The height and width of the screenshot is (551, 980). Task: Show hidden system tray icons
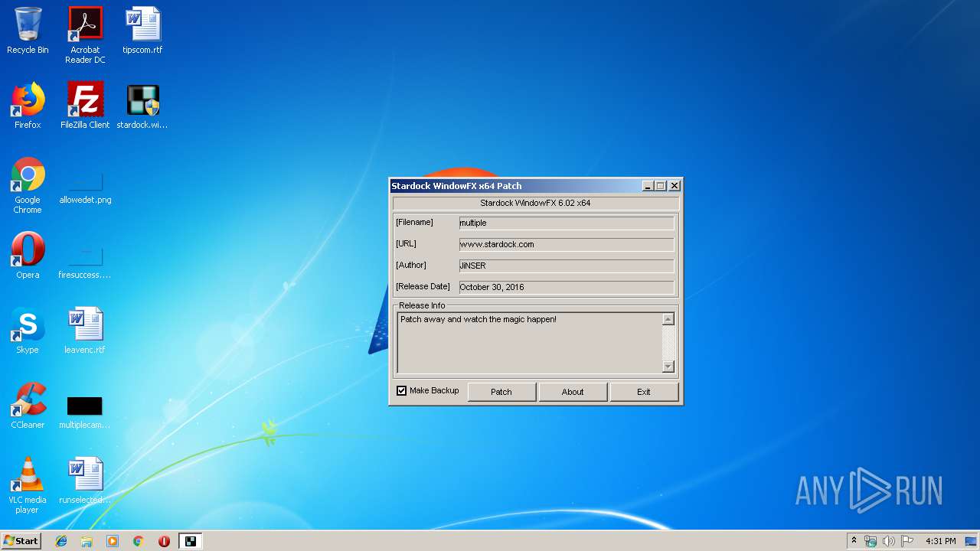click(x=854, y=541)
